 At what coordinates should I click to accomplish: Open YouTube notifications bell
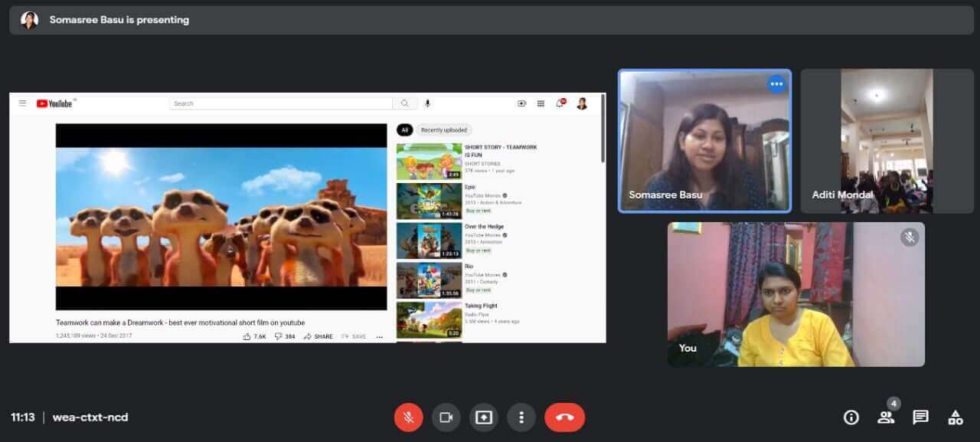(560, 103)
